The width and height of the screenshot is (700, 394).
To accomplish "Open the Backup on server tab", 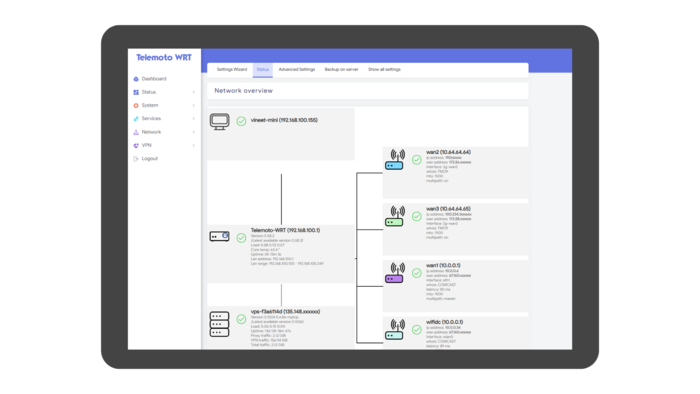I will coord(342,70).
